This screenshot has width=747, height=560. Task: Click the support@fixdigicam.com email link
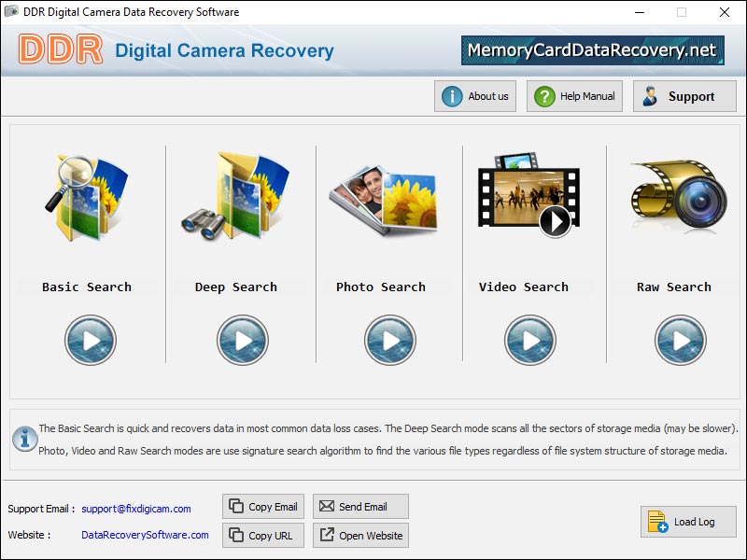tap(136, 509)
